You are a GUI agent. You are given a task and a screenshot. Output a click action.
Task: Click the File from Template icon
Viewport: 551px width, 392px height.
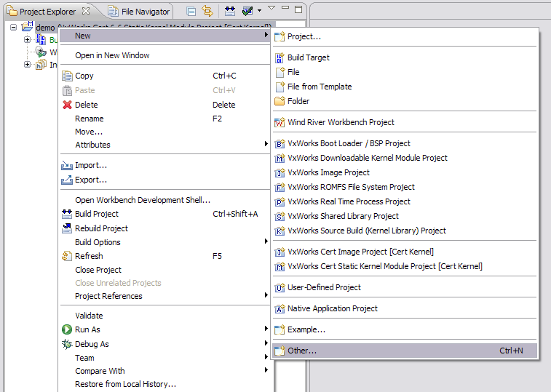(280, 87)
